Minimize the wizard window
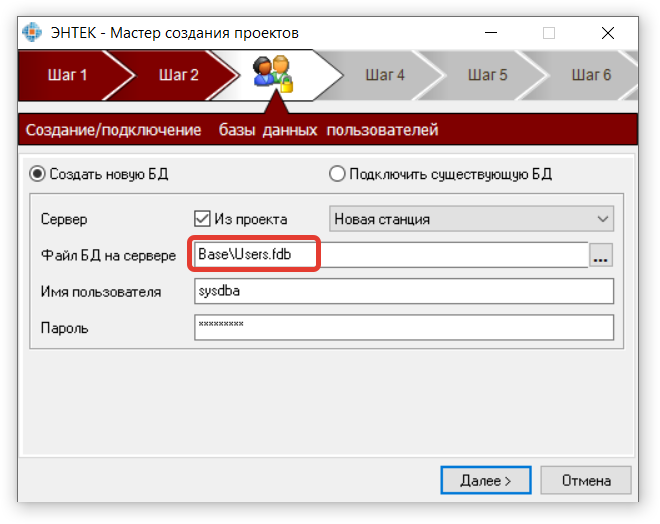The image size is (660, 524). pos(491,33)
